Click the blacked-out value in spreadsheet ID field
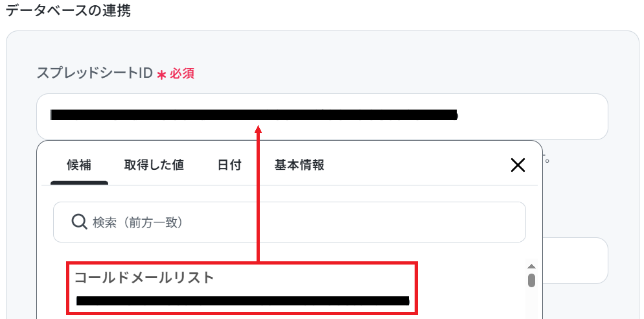Image resolution: width=644 pixels, height=319 pixels. 254,115
